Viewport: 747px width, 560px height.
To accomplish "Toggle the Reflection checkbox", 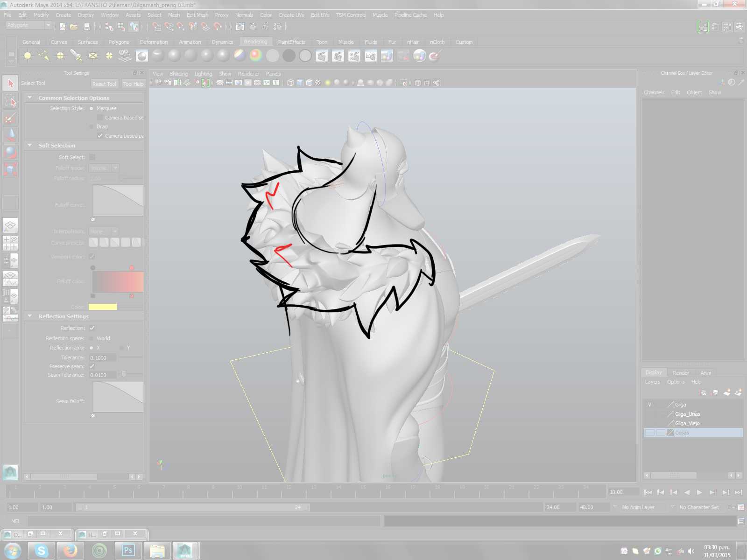I will pos(92,328).
